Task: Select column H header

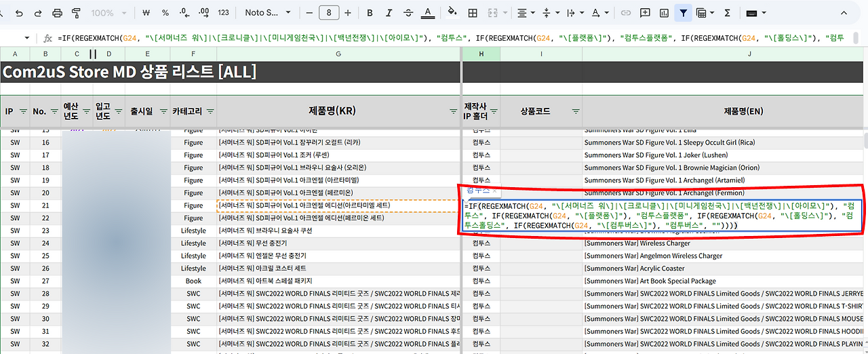Action: (481, 54)
